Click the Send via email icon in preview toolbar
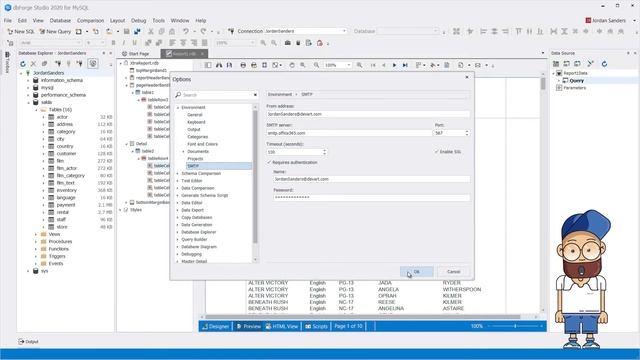The width and height of the screenshot is (640, 360). [x=478, y=65]
